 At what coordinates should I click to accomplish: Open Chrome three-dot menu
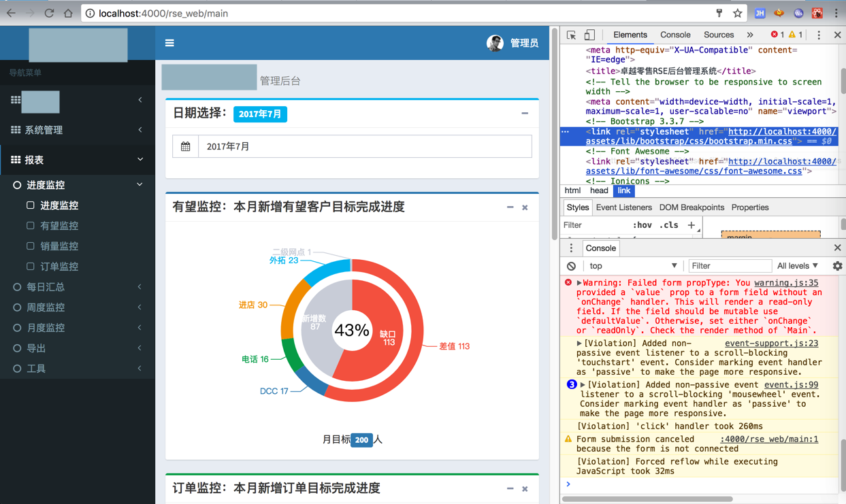click(x=836, y=13)
